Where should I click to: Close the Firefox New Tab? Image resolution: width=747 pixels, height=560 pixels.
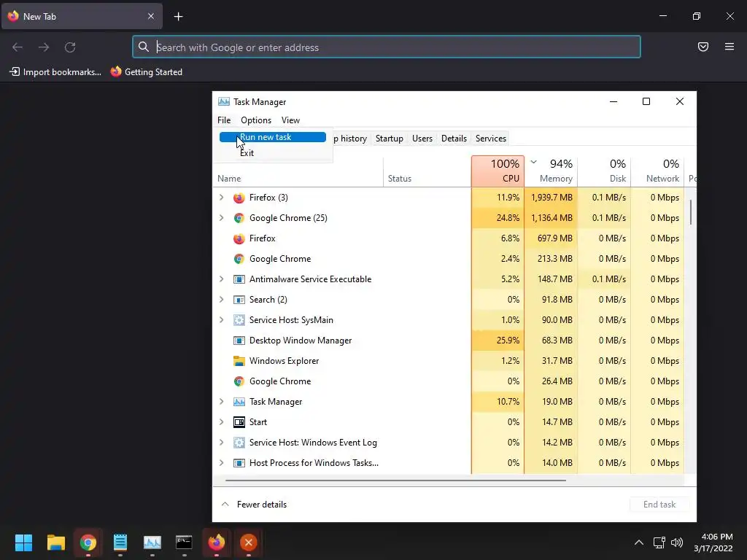point(150,16)
